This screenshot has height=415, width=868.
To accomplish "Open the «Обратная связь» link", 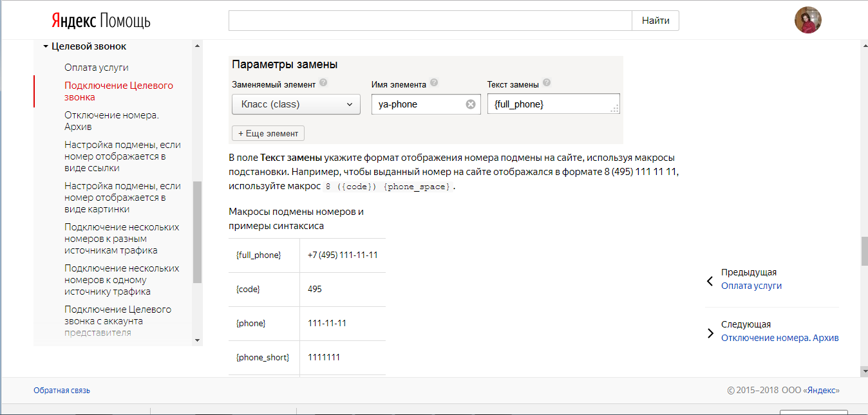I will point(62,390).
